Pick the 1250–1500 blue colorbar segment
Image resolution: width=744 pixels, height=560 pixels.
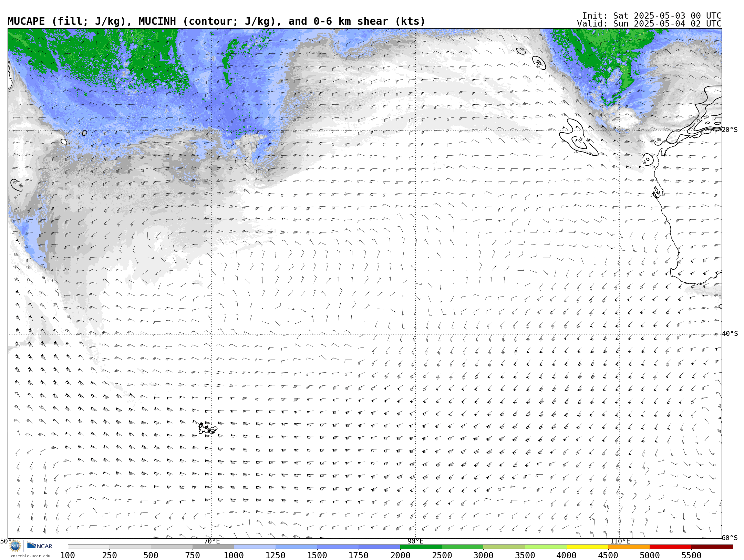pyautogui.click(x=296, y=547)
